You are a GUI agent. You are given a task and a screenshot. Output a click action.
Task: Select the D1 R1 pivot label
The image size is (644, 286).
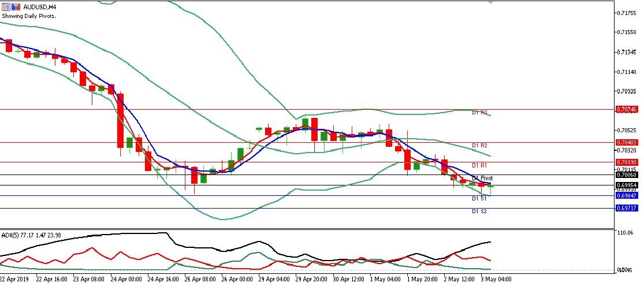click(479, 165)
